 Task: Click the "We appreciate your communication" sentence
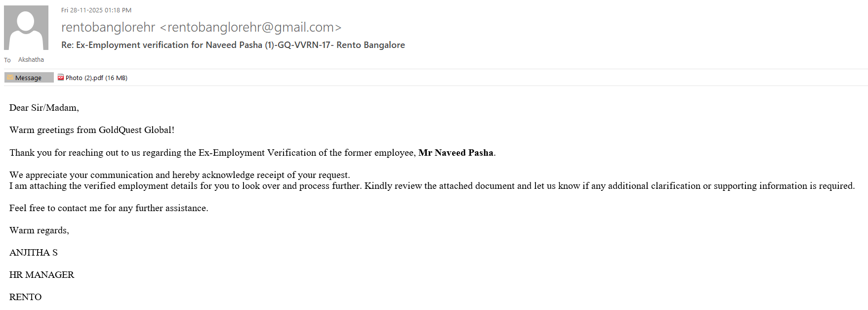[x=179, y=175]
